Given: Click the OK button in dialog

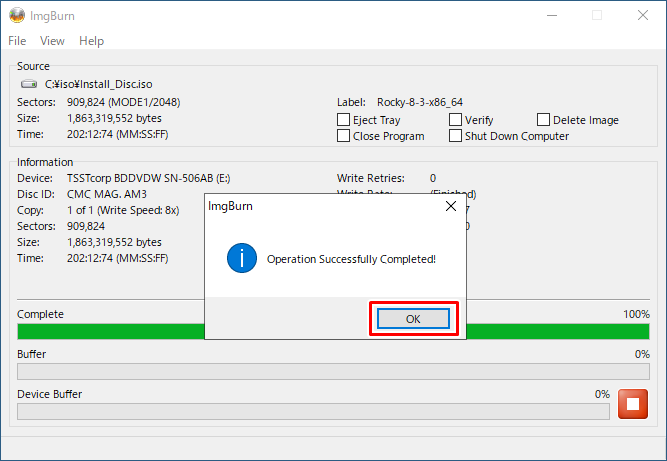Looking at the screenshot, I should pyautogui.click(x=413, y=319).
